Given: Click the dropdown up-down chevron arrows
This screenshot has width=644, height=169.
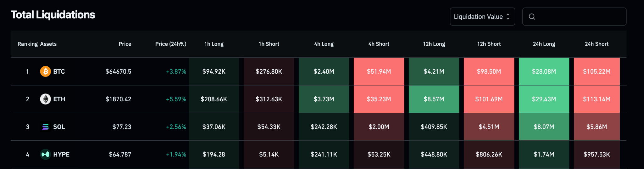Looking at the screenshot, I should coord(508,17).
